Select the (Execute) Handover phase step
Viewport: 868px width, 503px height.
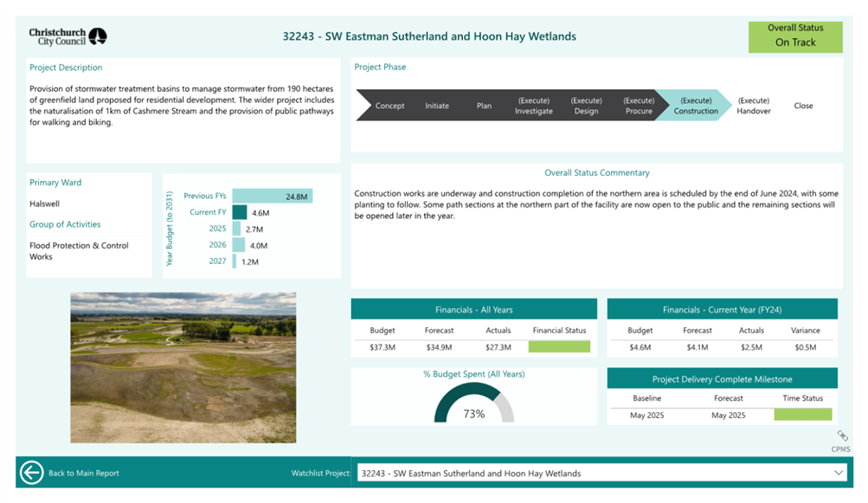[754, 106]
